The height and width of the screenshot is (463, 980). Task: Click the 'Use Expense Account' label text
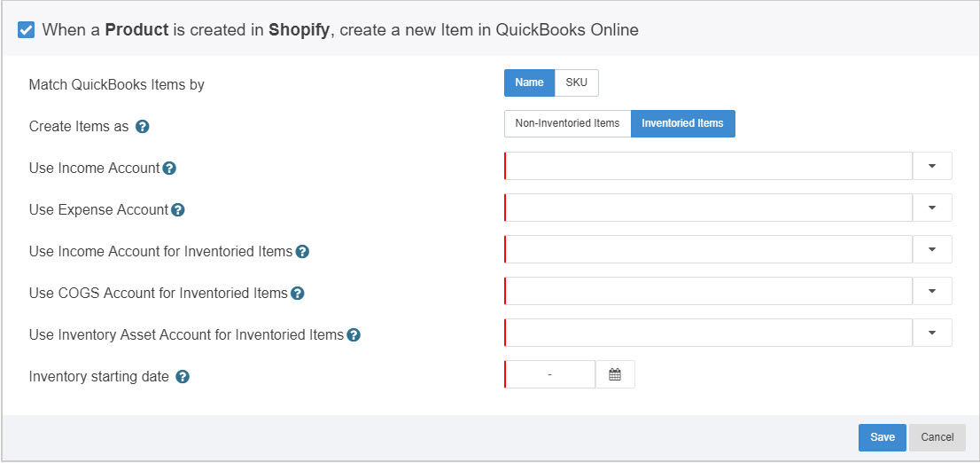(x=98, y=209)
